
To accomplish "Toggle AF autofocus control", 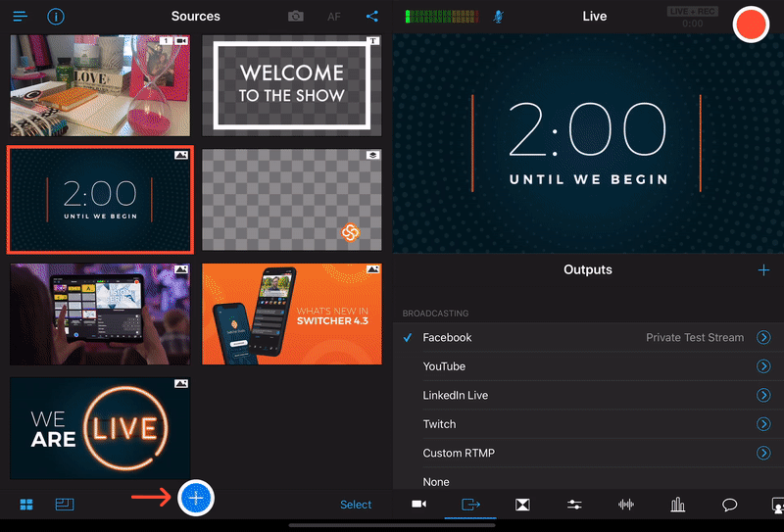I will tap(334, 17).
